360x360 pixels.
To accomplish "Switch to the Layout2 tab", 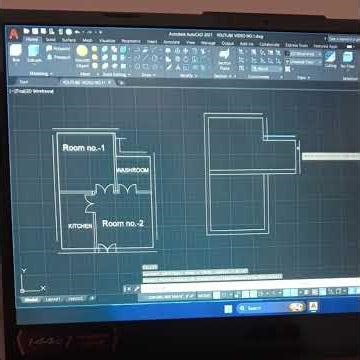I will 76,299.
